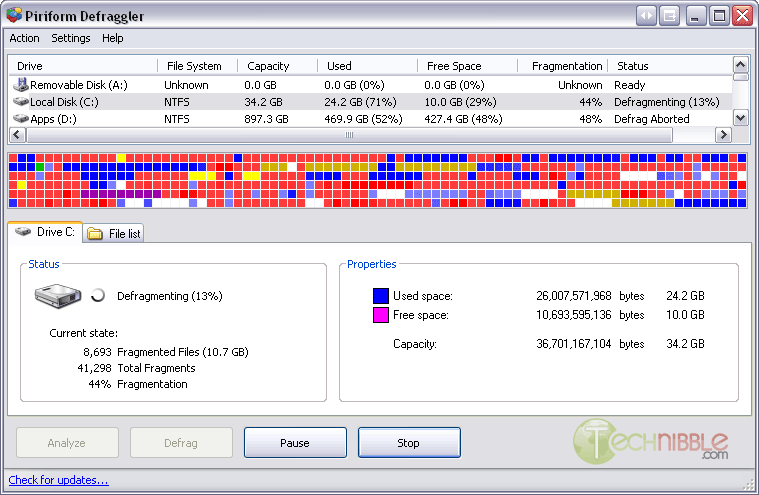759x495 pixels.
Task: Open the Action menu
Action: click(24, 38)
